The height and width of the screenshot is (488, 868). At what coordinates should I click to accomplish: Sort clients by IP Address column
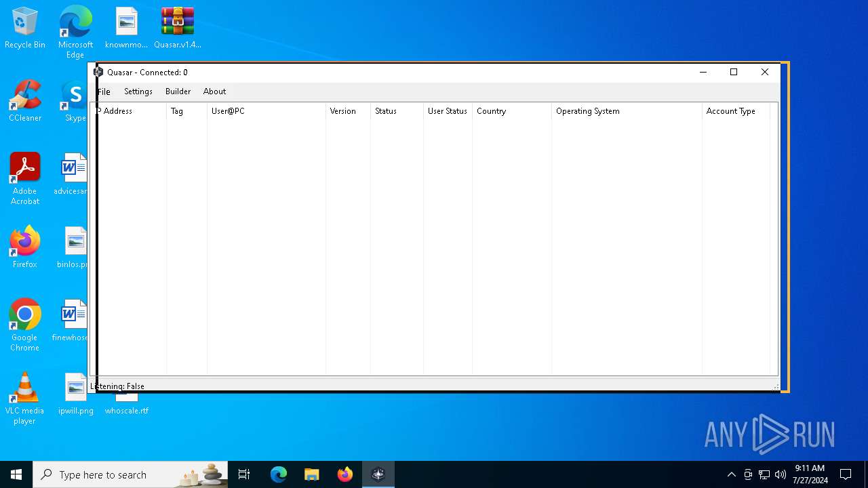tap(129, 111)
